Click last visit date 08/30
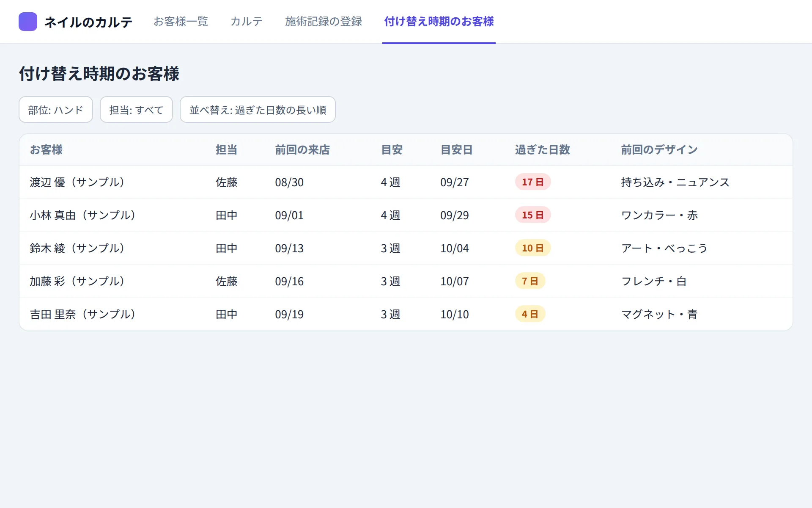The image size is (812, 508). tap(289, 182)
